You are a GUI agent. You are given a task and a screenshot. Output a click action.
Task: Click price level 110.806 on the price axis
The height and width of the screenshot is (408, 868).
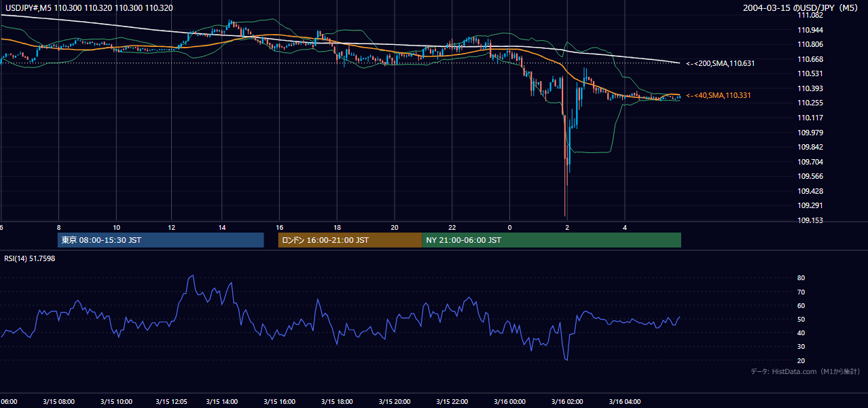point(811,45)
